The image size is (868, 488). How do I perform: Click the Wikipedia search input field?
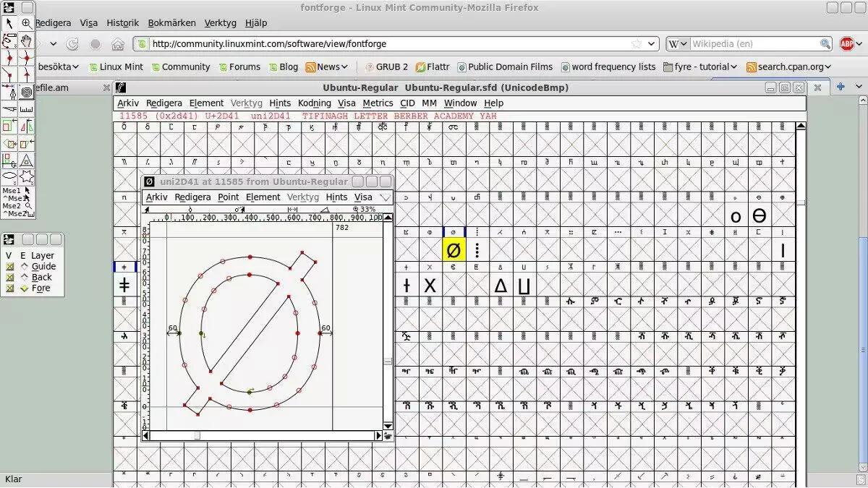tap(754, 44)
